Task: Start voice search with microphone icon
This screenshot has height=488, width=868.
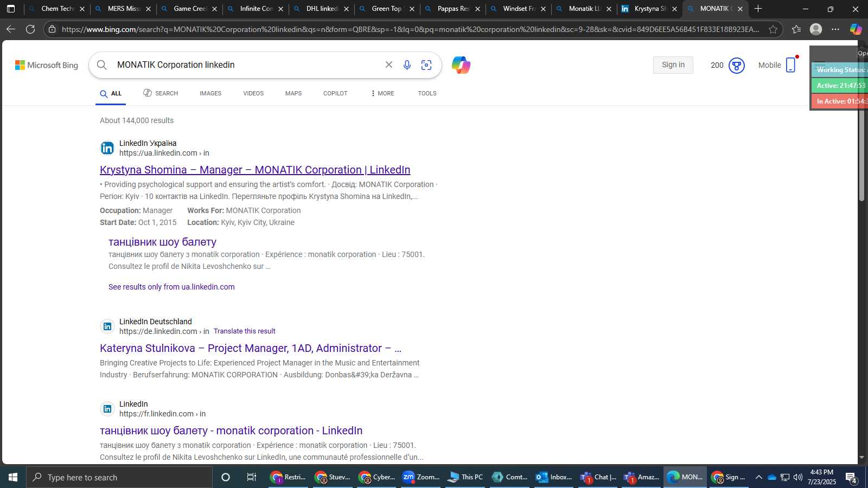Action: pyautogui.click(x=407, y=65)
